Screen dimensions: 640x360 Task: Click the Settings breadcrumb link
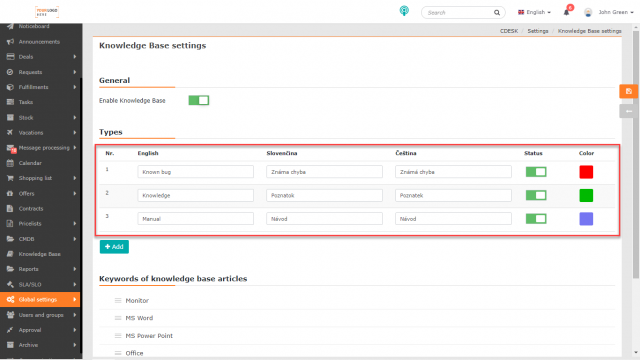click(x=538, y=31)
